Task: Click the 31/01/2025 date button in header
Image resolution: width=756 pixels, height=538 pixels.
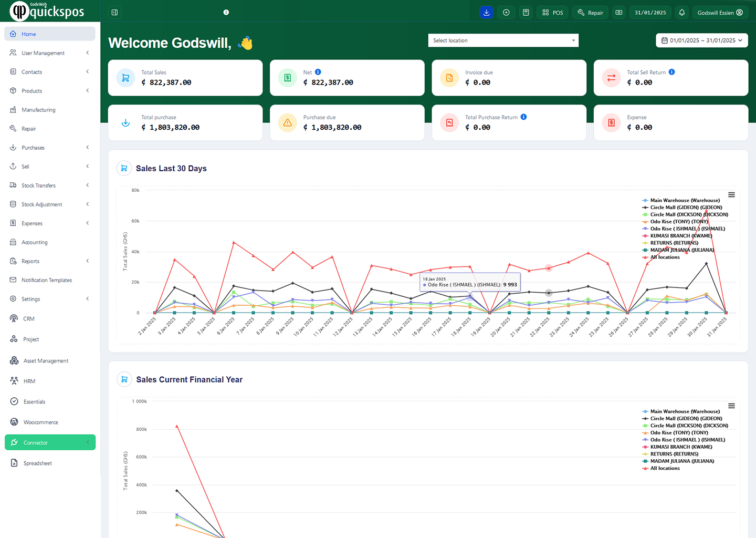Action: coord(650,13)
